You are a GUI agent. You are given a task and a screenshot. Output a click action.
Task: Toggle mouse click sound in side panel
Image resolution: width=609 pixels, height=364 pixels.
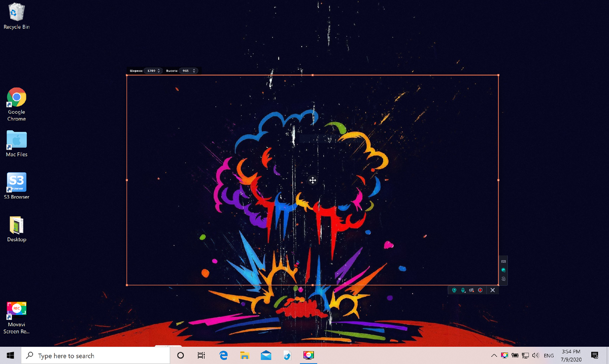tap(503, 279)
